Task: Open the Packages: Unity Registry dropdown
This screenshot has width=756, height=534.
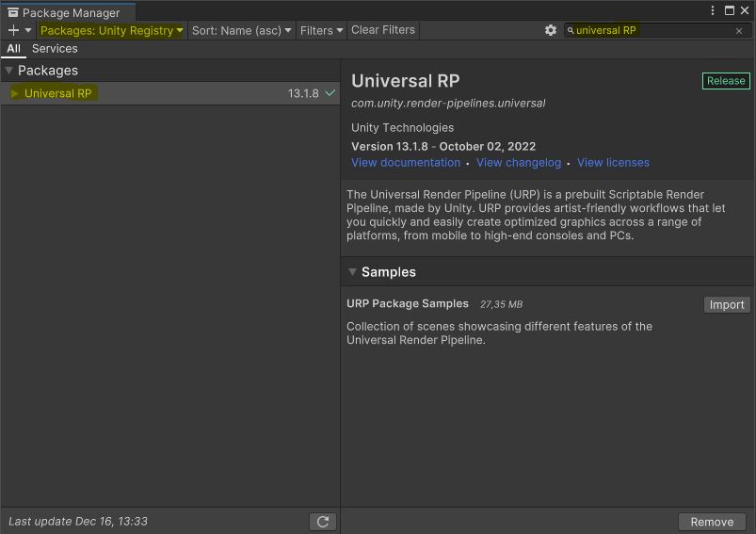Action: click(x=111, y=30)
